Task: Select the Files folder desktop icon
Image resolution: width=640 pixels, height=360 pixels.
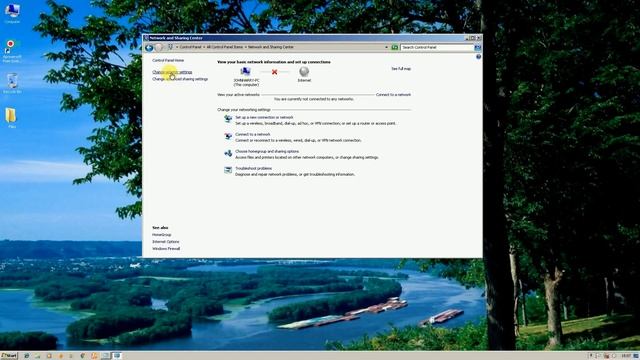Action: coord(11,118)
